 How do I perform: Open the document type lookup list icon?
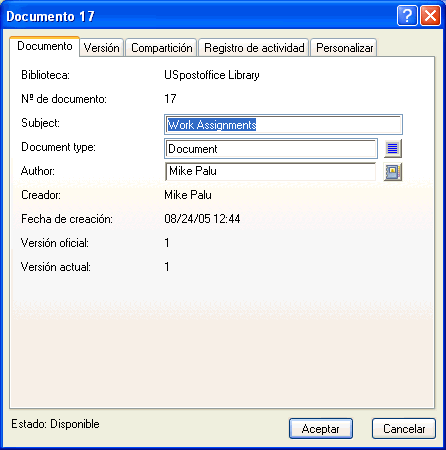393,148
